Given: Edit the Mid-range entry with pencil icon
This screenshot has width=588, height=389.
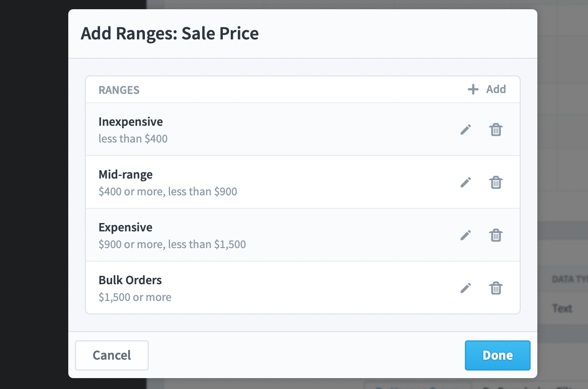Looking at the screenshot, I should (x=466, y=182).
